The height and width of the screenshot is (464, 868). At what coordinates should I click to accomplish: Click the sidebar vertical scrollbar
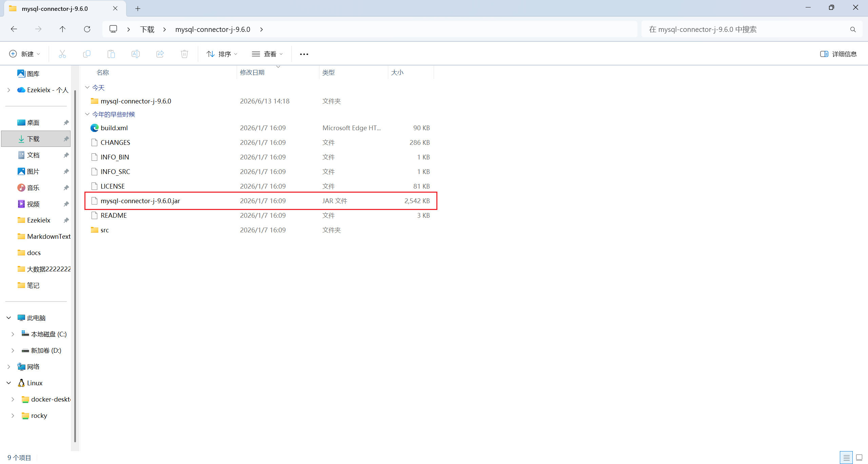pyautogui.click(x=75, y=266)
